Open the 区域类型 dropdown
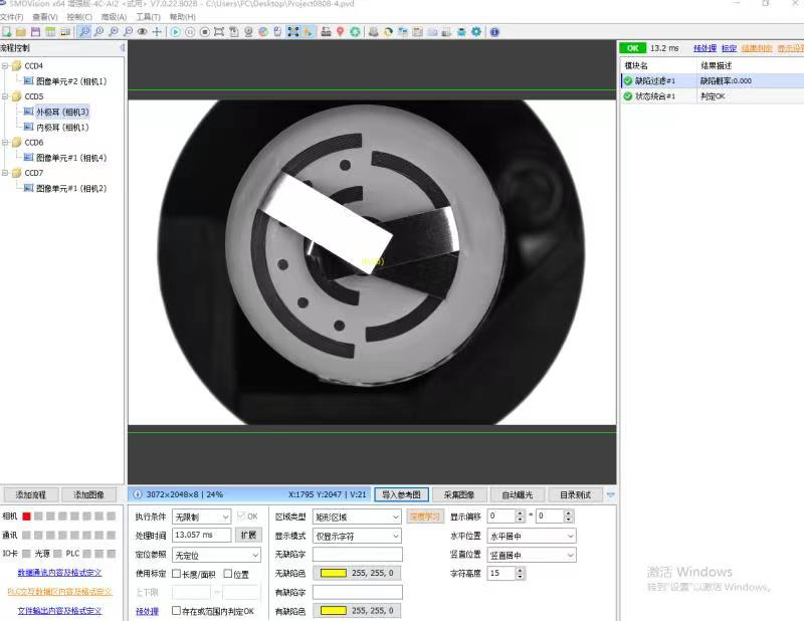804x621 pixels. (357, 517)
